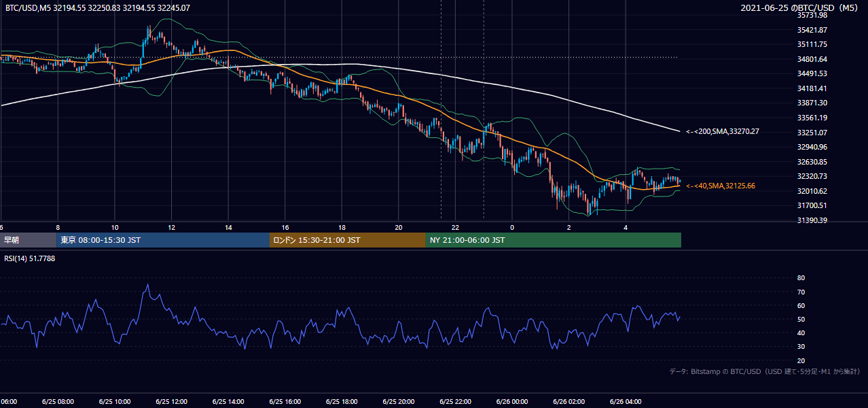This screenshot has height=408, width=868.
Task: Click the BTC/USD,M5 OHLC header text
Action: coord(98,8)
